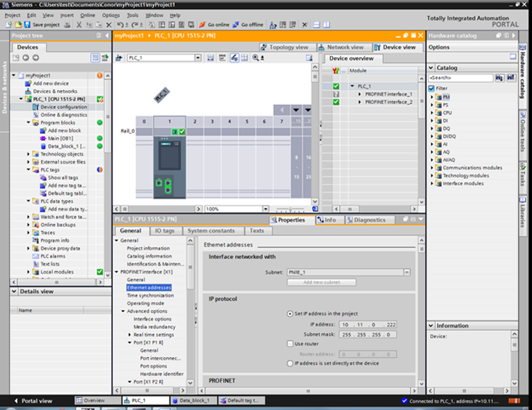Select Time synchronization in properties tree

point(150,295)
